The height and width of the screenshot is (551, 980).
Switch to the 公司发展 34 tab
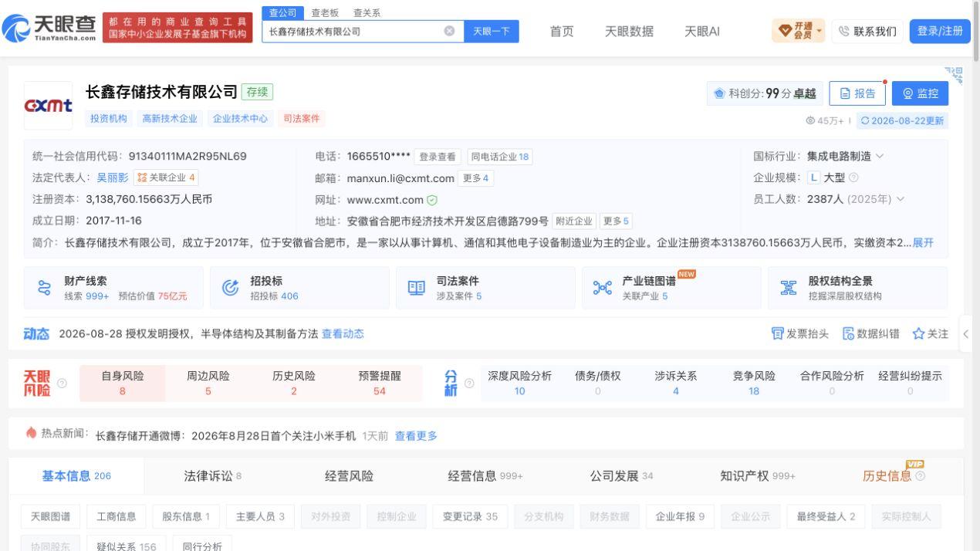621,476
